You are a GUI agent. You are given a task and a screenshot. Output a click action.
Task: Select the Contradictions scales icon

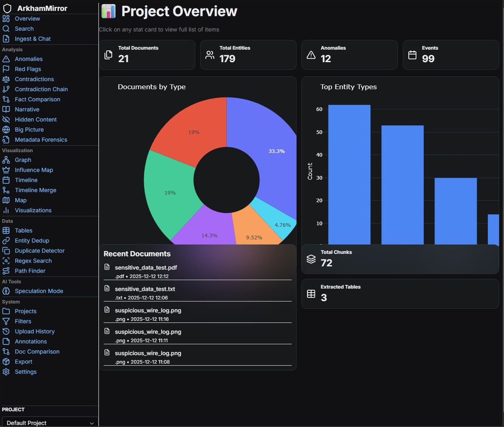click(6, 79)
